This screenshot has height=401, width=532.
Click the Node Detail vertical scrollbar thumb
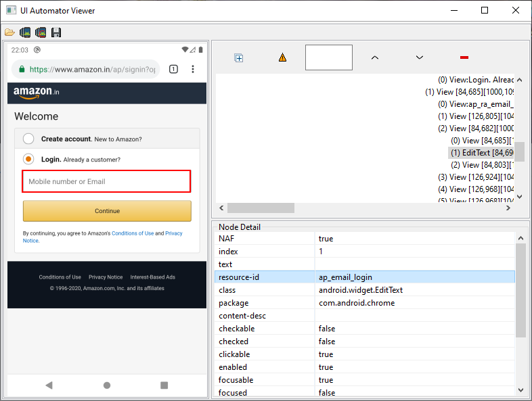click(520, 290)
